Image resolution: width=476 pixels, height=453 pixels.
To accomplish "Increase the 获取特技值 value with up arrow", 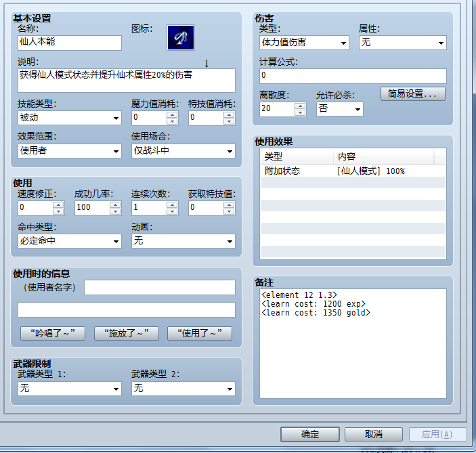I will tap(229, 204).
